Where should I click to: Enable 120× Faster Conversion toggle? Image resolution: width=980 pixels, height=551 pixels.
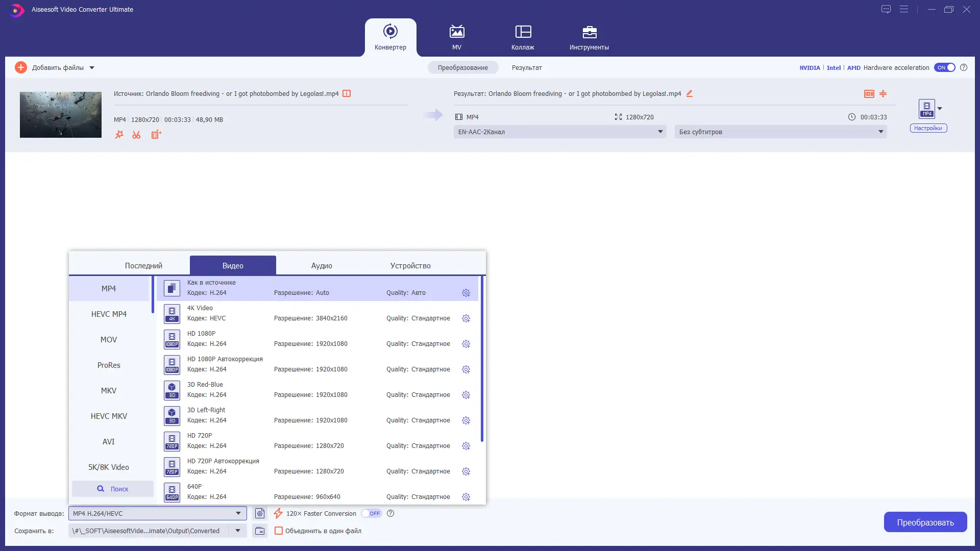(x=372, y=513)
